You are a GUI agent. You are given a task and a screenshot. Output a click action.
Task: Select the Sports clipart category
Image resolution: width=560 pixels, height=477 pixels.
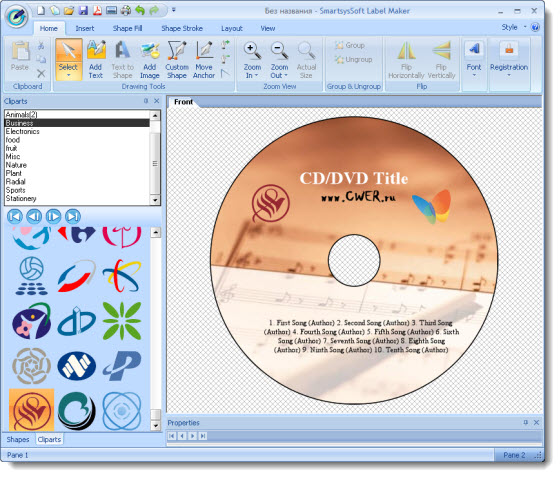tap(77, 190)
